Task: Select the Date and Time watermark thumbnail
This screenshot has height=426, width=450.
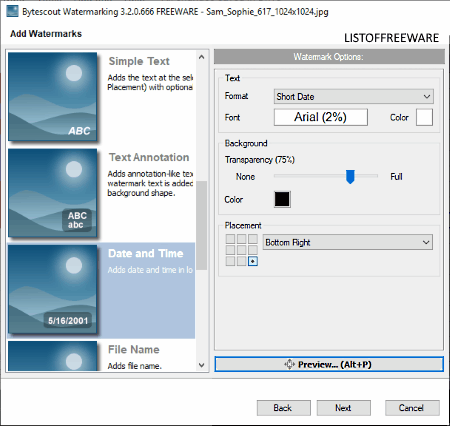Action: click(x=53, y=289)
